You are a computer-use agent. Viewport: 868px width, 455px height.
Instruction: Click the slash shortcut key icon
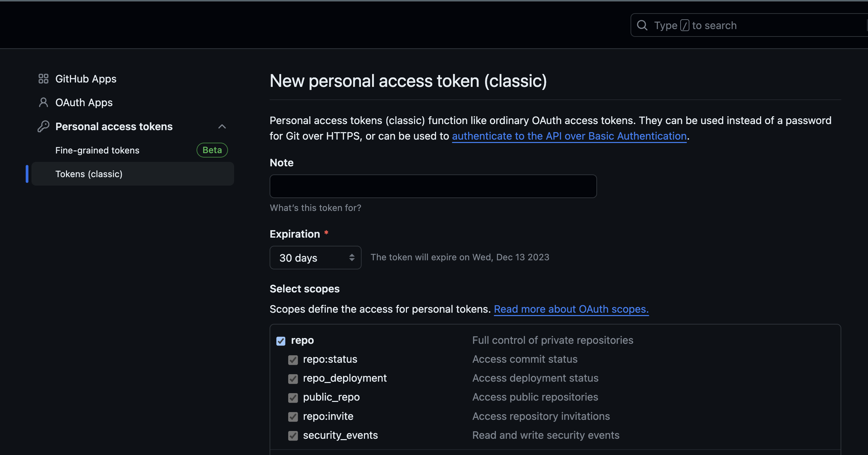point(685,25)
